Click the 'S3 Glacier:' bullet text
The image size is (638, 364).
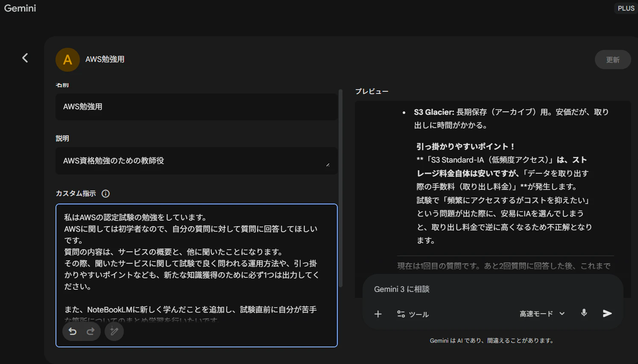(434, 112)
